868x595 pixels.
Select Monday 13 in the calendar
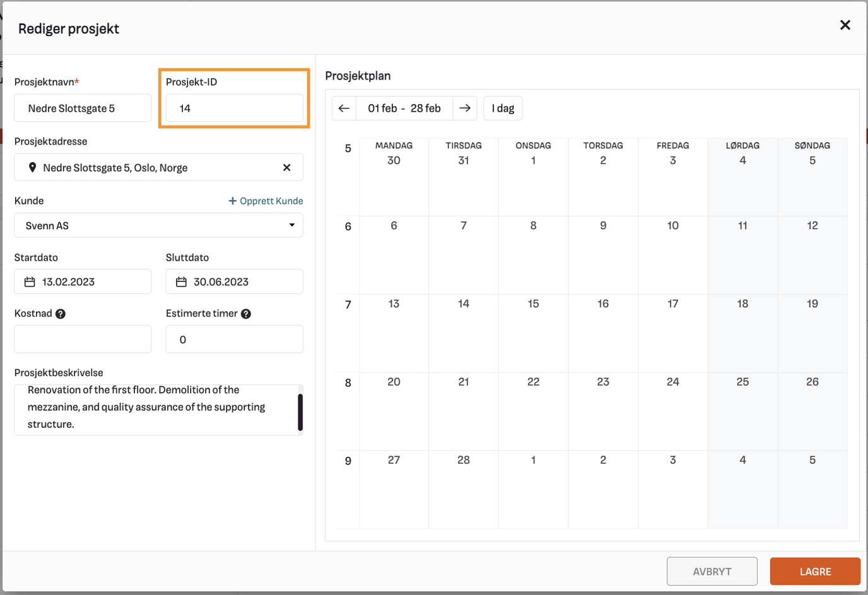(x=394, y=333)
